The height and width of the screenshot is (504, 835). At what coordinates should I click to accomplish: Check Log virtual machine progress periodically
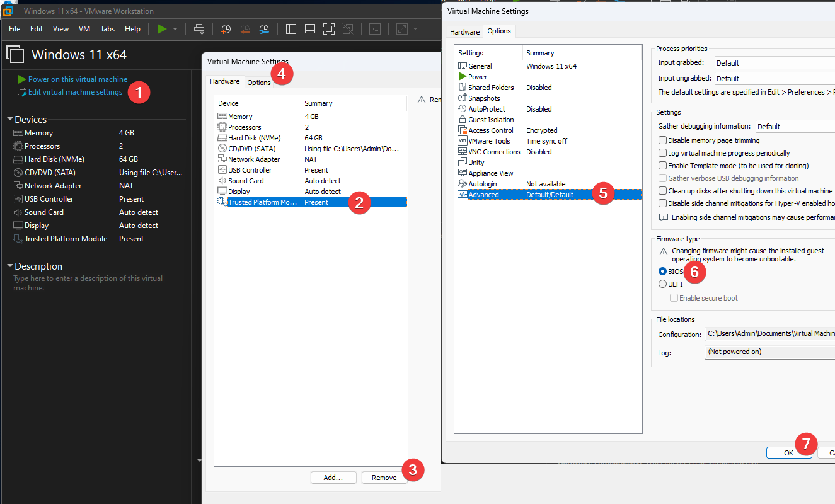click(662, 153)
